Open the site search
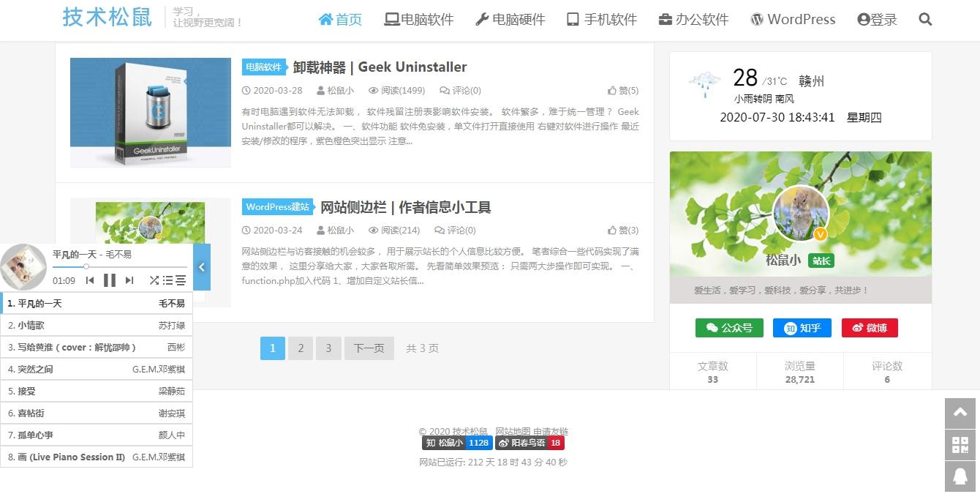980x494 pixels. point(924,20)
